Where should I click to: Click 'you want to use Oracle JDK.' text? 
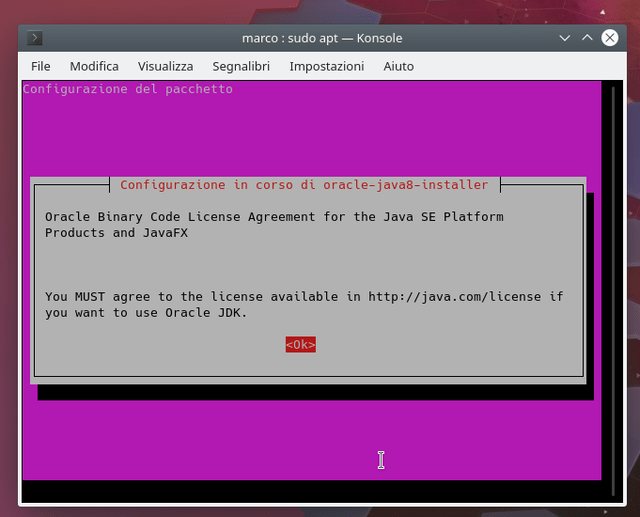pos(146,313)
